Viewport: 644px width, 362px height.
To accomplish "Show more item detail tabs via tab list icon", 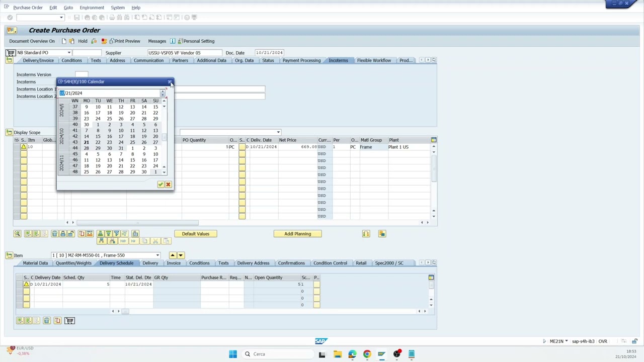I will click(x=434, y=263).
